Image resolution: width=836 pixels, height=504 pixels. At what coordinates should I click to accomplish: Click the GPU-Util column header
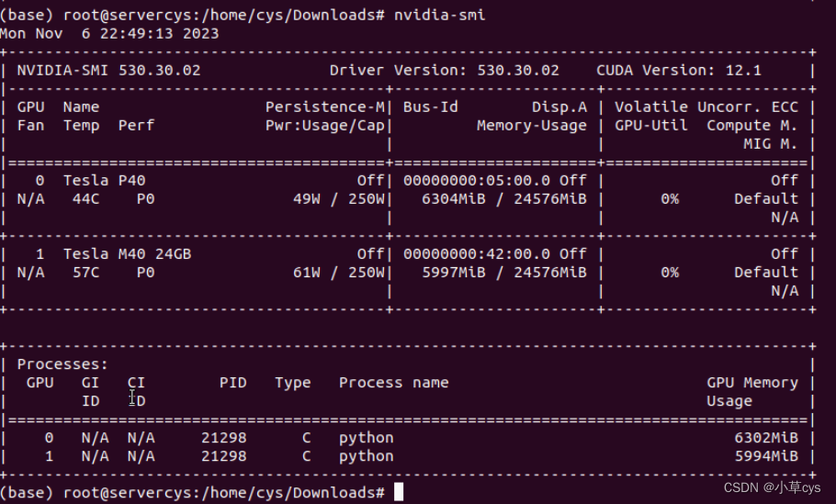point(651,126)
